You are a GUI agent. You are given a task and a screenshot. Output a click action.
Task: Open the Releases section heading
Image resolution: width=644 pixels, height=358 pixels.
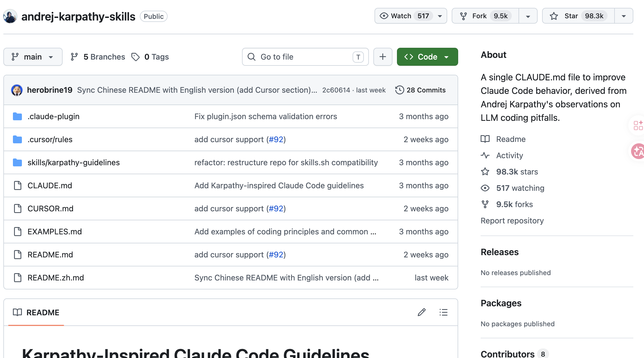click(x=499, y=252)
